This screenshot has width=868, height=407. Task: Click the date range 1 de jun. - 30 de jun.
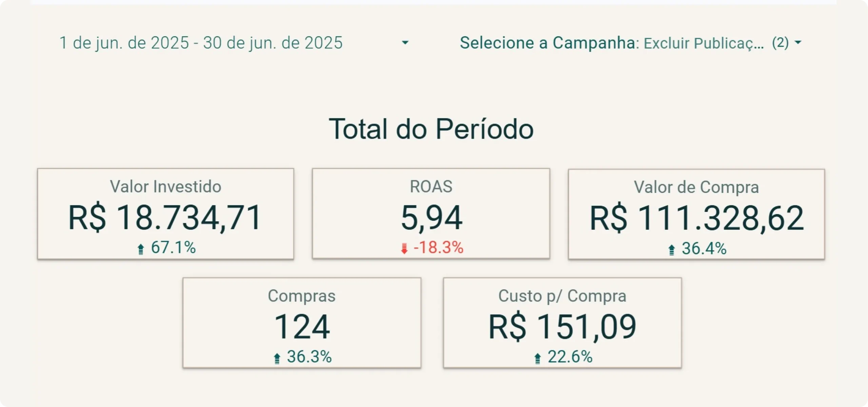pos(201,43)
